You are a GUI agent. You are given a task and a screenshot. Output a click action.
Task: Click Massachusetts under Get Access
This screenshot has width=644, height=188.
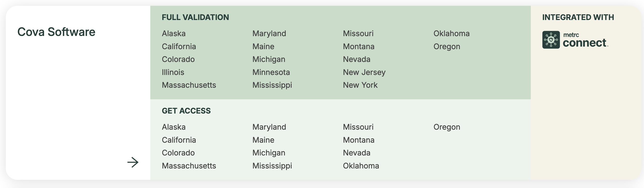tap(189, 166)
